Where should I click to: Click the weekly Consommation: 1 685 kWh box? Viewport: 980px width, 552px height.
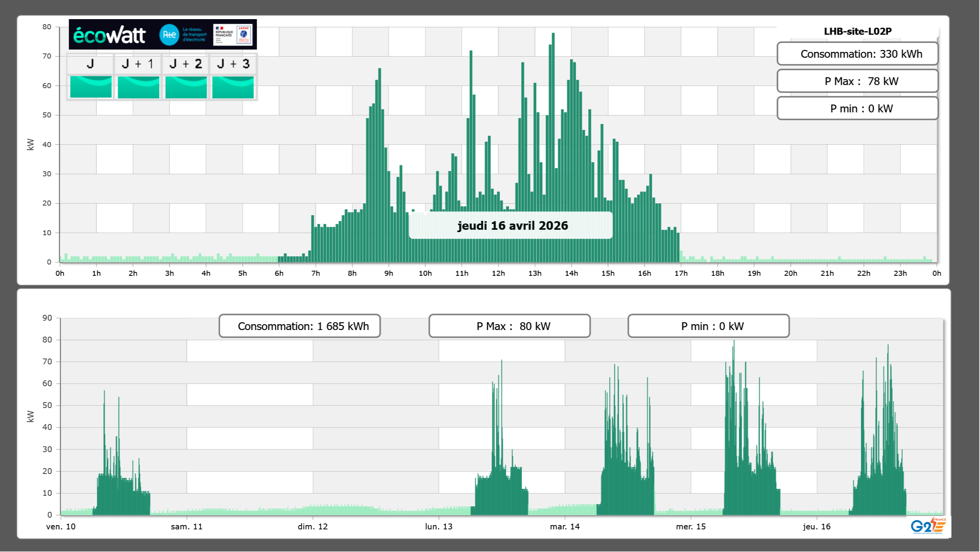point(300,326)
